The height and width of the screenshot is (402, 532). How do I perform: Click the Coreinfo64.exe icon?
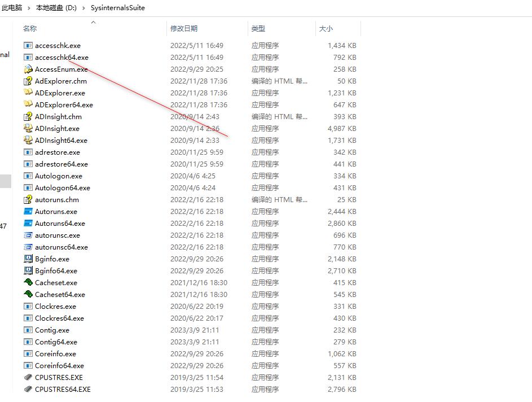click(28, 365)
